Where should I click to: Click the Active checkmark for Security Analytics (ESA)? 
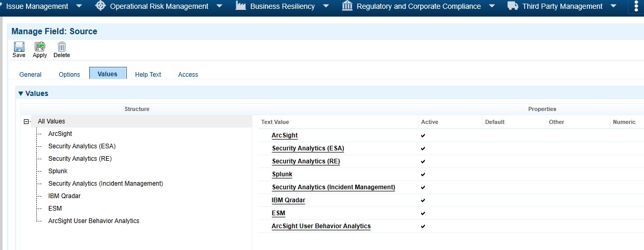coord(423,148)
